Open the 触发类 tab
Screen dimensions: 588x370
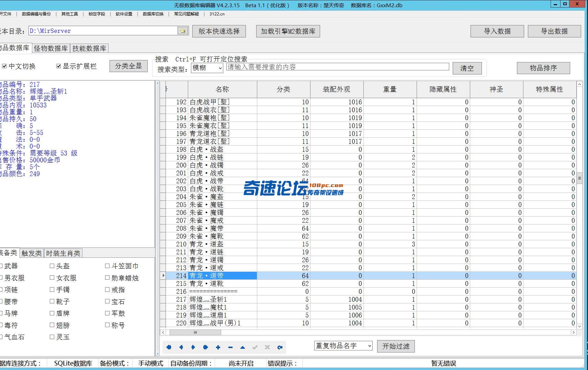(32, 253)
